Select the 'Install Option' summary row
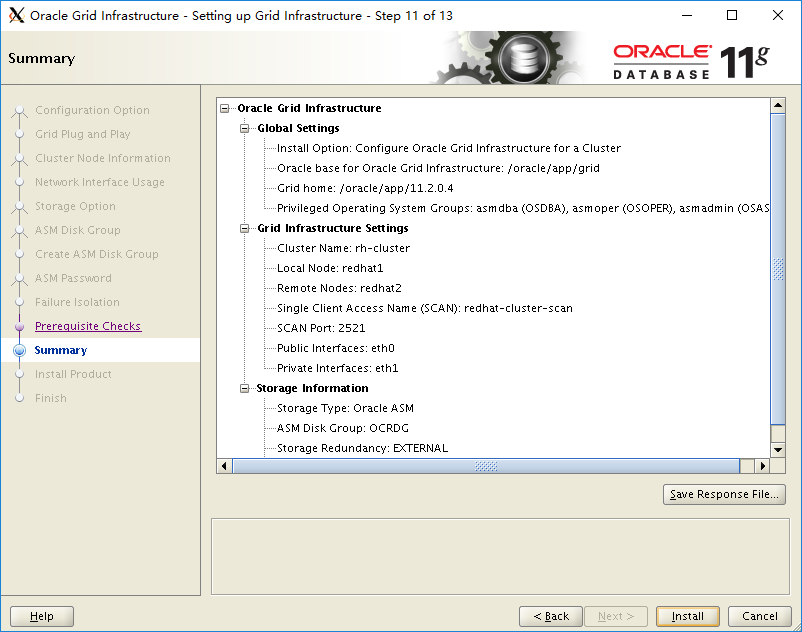This screenshot has height=632, width=802. [449, 148]
